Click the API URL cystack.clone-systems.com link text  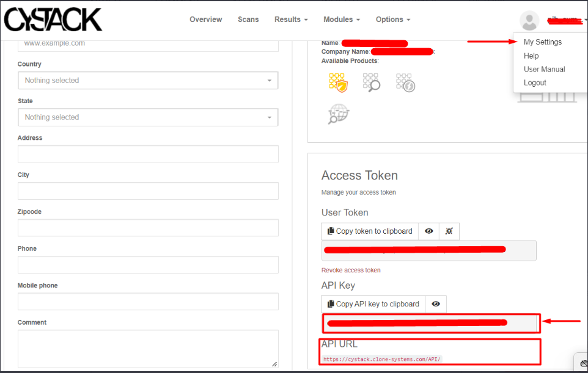[382, 359]
